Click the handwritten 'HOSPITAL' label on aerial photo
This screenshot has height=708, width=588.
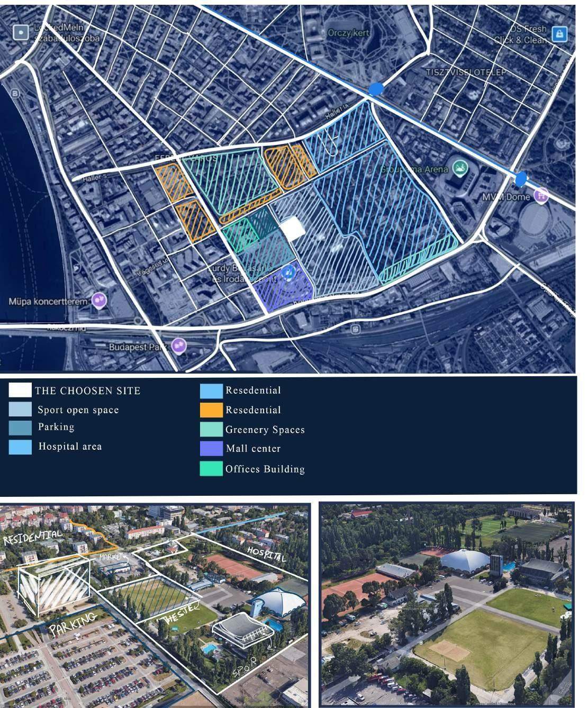point(267,554)
